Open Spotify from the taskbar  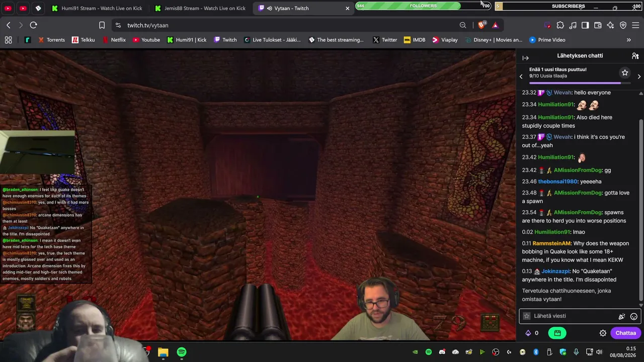[182, 352]
